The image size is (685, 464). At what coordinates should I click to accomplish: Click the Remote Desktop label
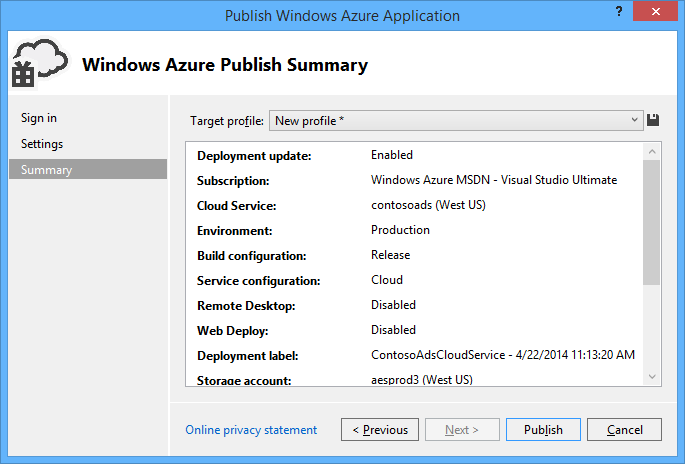click(246, 306)
